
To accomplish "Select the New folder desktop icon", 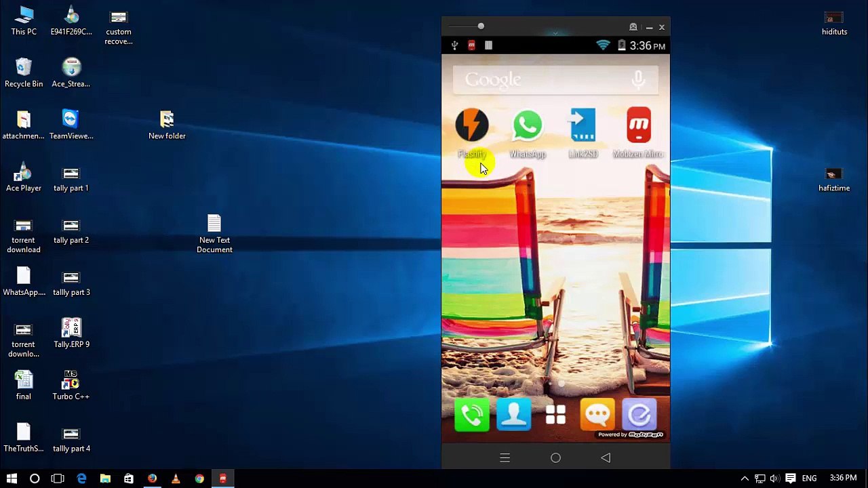I will pos(167,125).
